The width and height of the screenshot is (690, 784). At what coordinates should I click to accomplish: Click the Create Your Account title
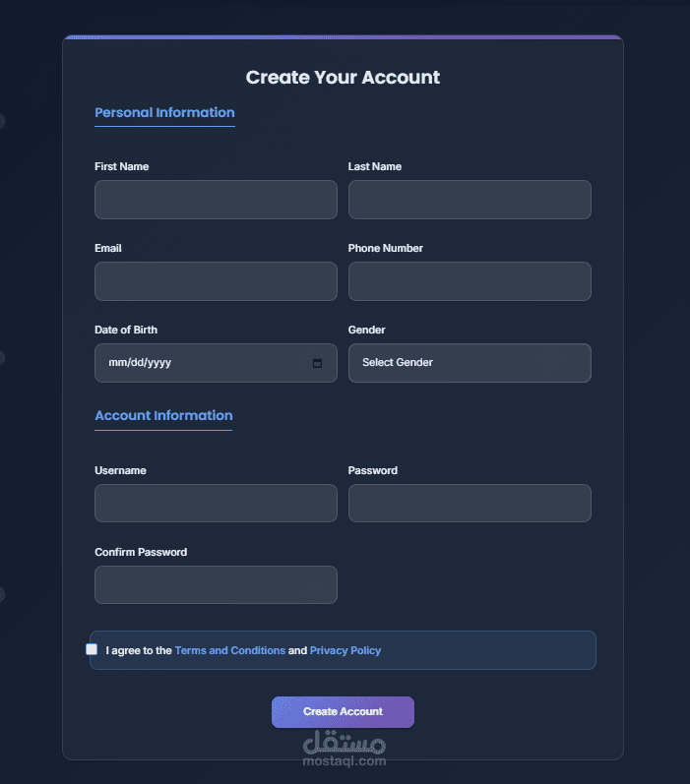pyautogui.click(x=343, y=78)
